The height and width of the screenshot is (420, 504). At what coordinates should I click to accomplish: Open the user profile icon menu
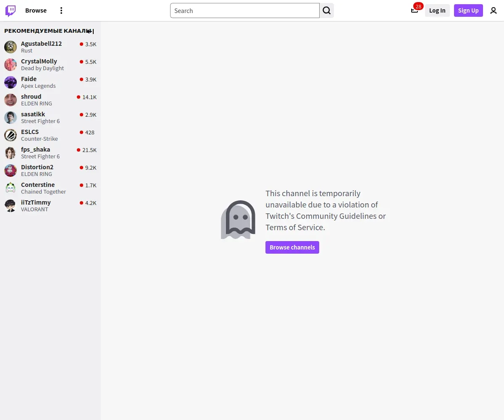493,10
